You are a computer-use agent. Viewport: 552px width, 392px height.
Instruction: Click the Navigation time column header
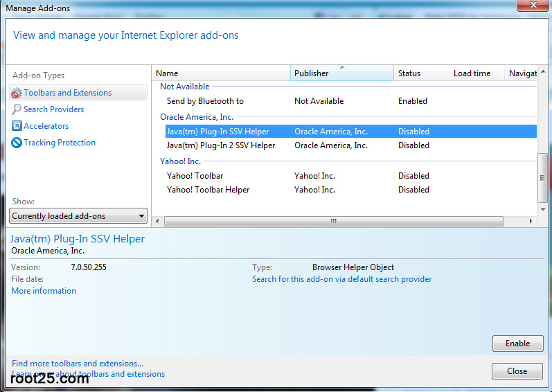point(521,73)
